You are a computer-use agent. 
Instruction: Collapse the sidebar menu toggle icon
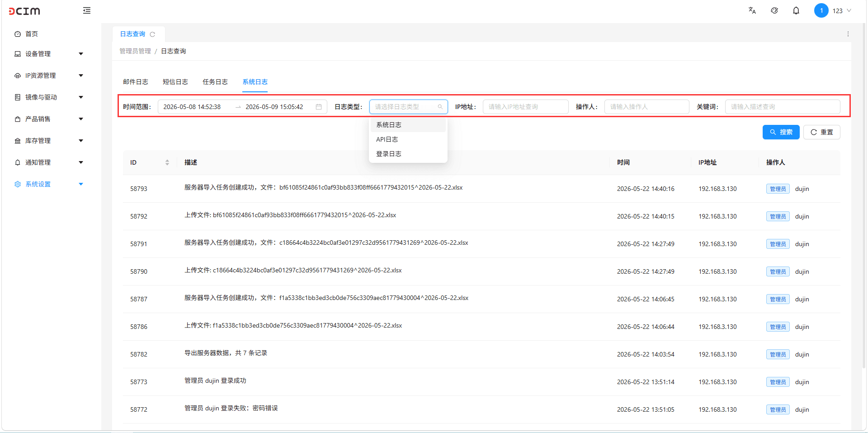click(x=87, y=10)
